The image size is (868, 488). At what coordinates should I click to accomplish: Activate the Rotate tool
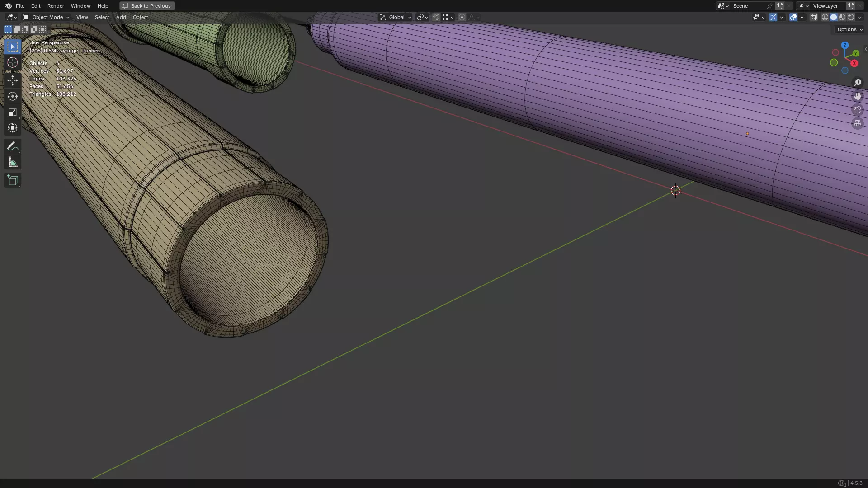coord(13,96)
